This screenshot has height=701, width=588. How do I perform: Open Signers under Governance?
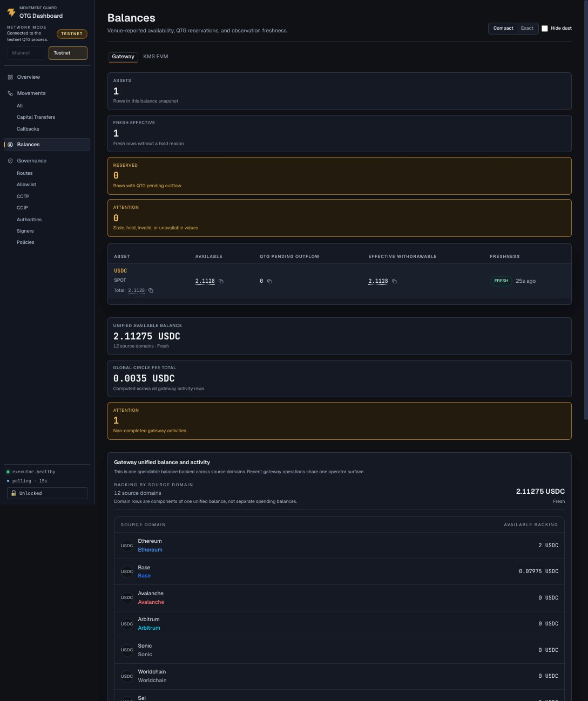click(25, 231)
